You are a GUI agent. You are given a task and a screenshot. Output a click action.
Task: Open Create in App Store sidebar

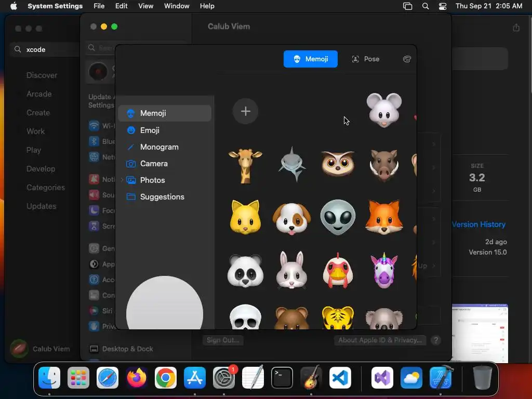(38, 113)
